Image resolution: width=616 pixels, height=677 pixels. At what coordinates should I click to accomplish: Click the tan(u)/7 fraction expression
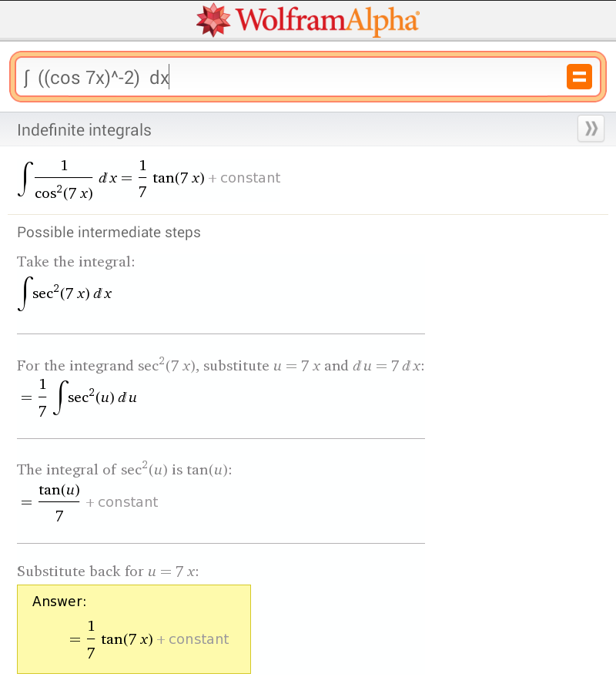click(59, 502)
